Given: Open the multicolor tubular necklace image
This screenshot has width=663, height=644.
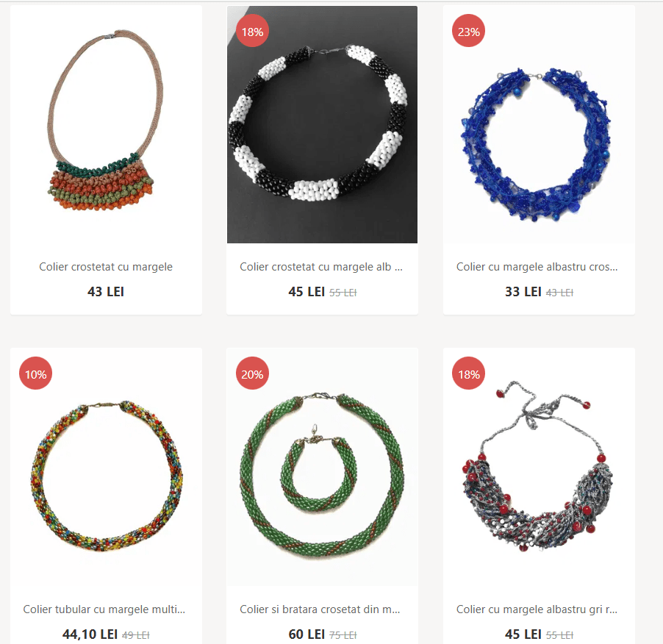Looking at the screenshot, I should click(106, 467).
